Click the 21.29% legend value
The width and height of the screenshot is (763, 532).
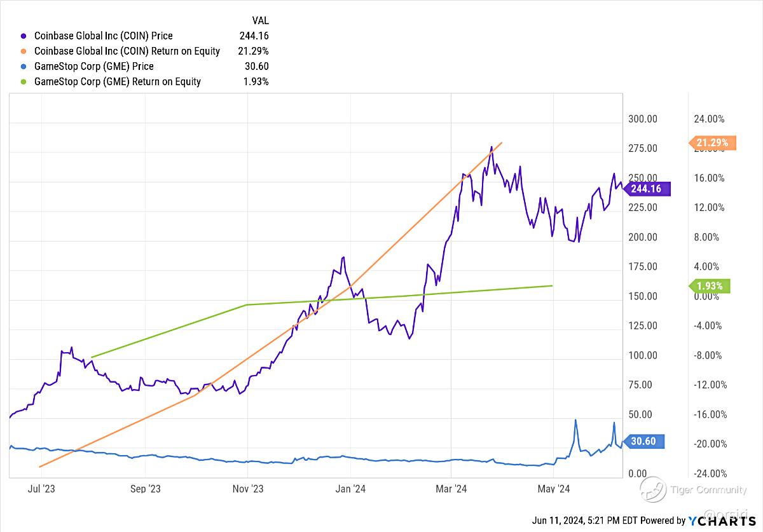[252, 51]
